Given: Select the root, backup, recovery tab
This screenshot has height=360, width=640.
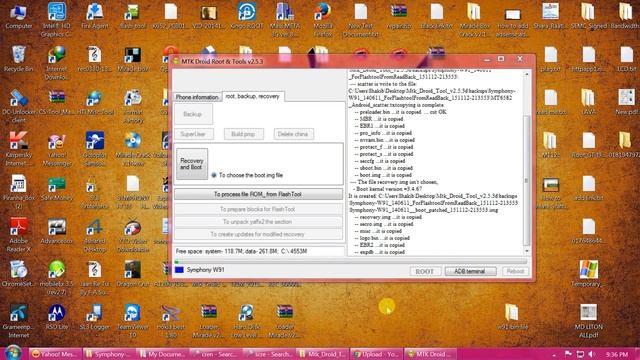Looking at the screenshot, I should pos(253,96).
